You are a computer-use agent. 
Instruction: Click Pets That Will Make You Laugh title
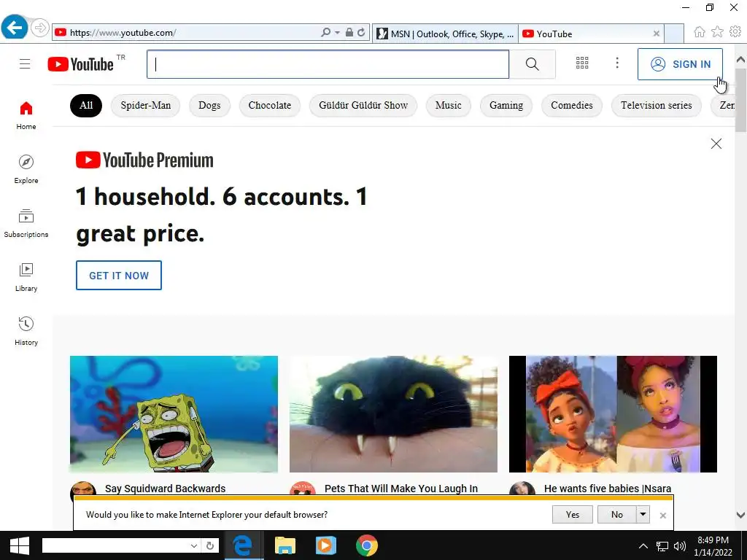click(401, 489)
